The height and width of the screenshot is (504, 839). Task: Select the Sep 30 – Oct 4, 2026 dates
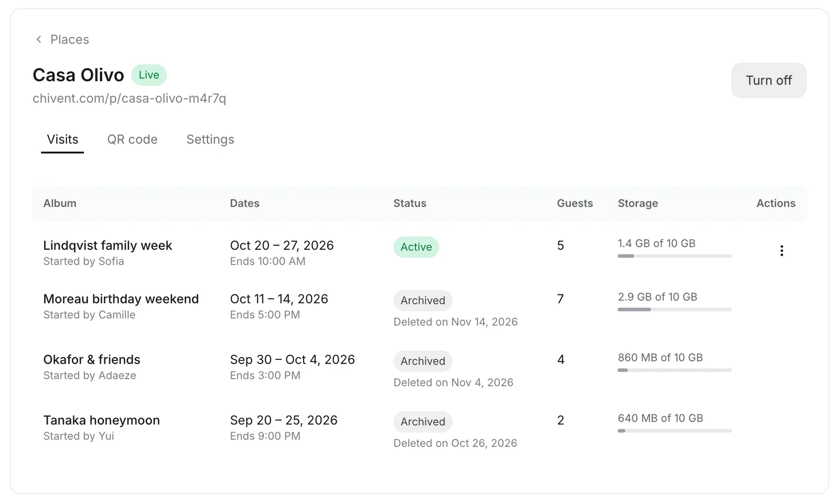pyautogui.click(x=292, y=359)
